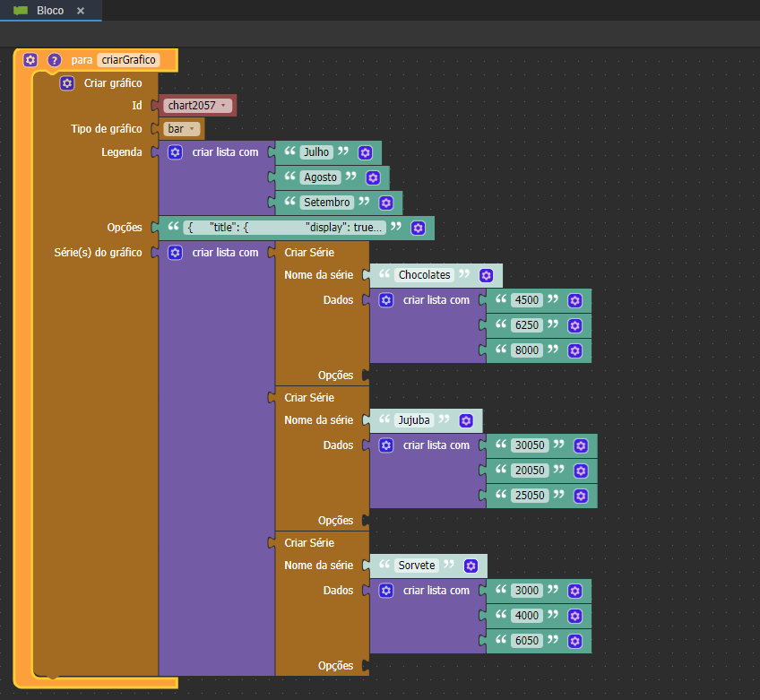The height and width of the screenshot is (700, 760).
Task: Click the gear icon on the Julho text block
Action: [x=365, y=152]
